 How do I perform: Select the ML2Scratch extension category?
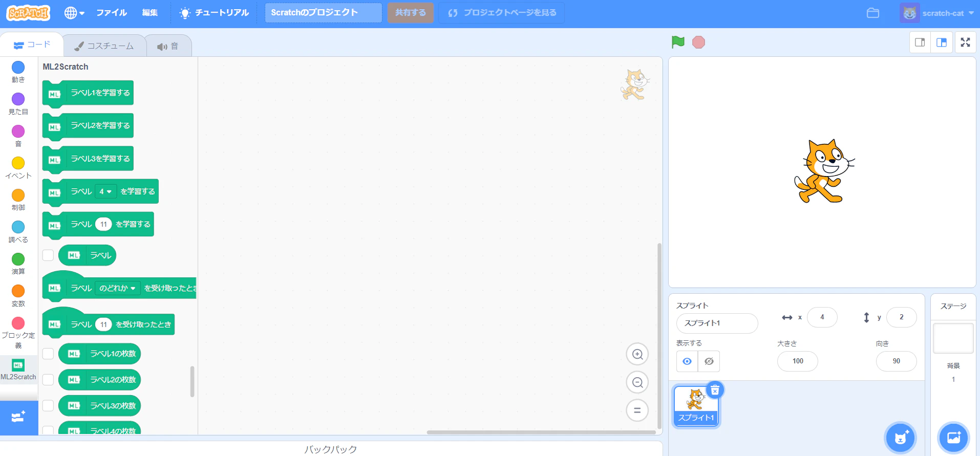[x=18, y=370]
